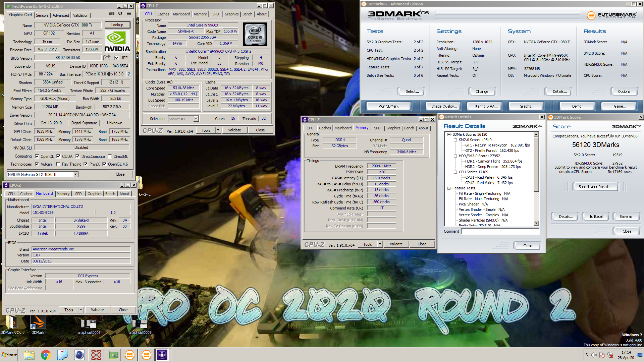Image resolution: width=644 pixels, height=362 pixels.
Task: Open the SPD tab in CPU-Z Memory window
Action: (377, 128)
